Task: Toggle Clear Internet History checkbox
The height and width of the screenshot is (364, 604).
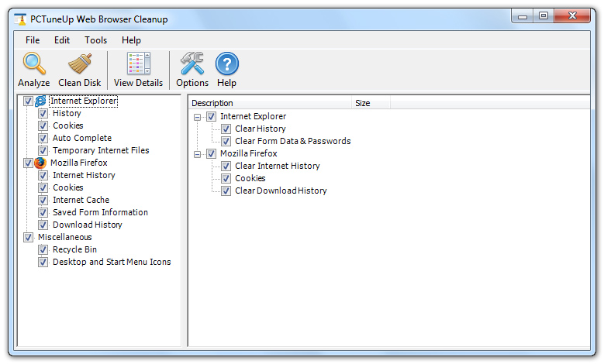Action: [x=226, y=167]
